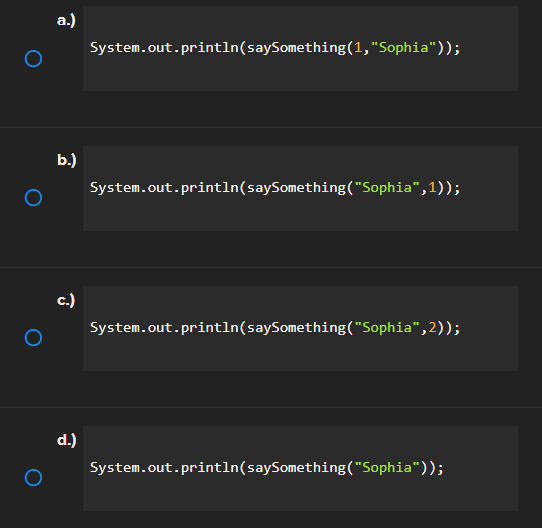Click the orange number 1 in option a
542x528 pixels.
(x=358, y=47)
